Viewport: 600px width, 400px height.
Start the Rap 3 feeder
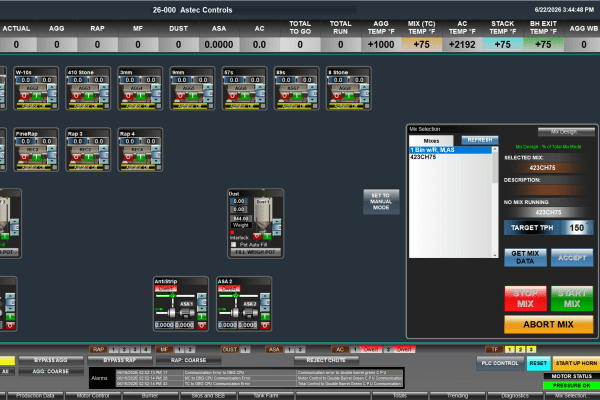pos(89,157)
